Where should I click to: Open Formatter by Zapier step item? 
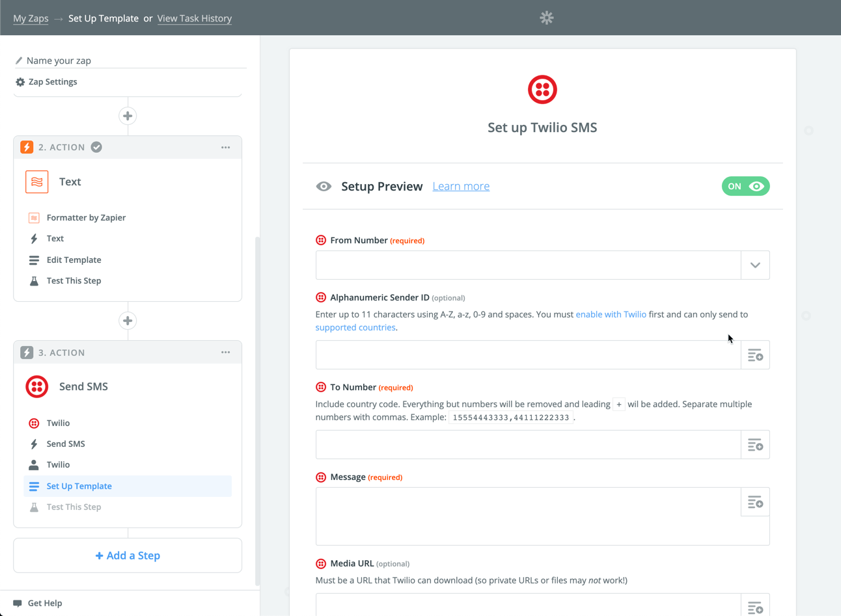(x=128, y=217)
